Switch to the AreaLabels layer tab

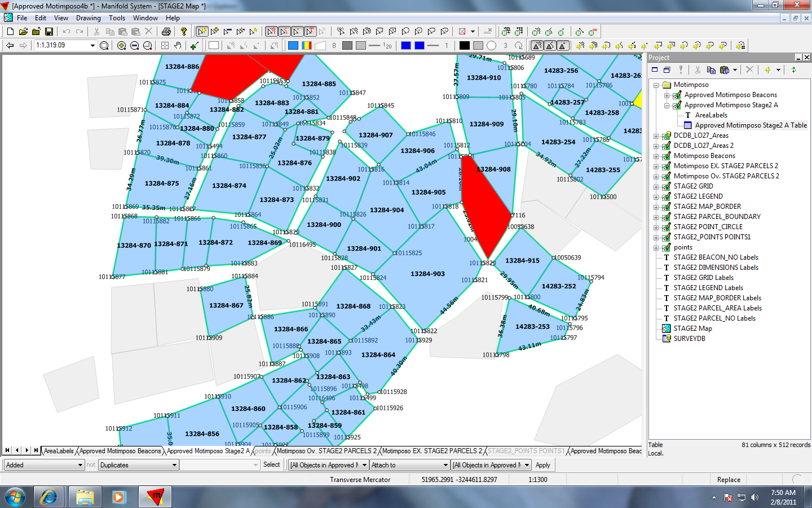pos(59,451)
